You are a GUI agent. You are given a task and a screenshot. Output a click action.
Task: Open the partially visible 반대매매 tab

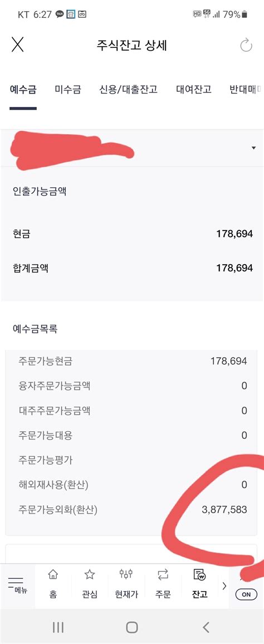pos(246,90)
